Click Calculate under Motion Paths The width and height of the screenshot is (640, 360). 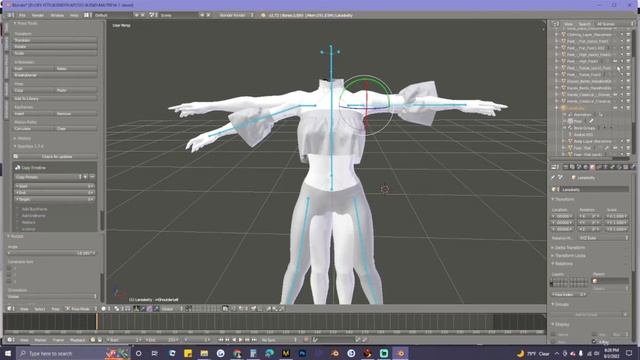34,129
